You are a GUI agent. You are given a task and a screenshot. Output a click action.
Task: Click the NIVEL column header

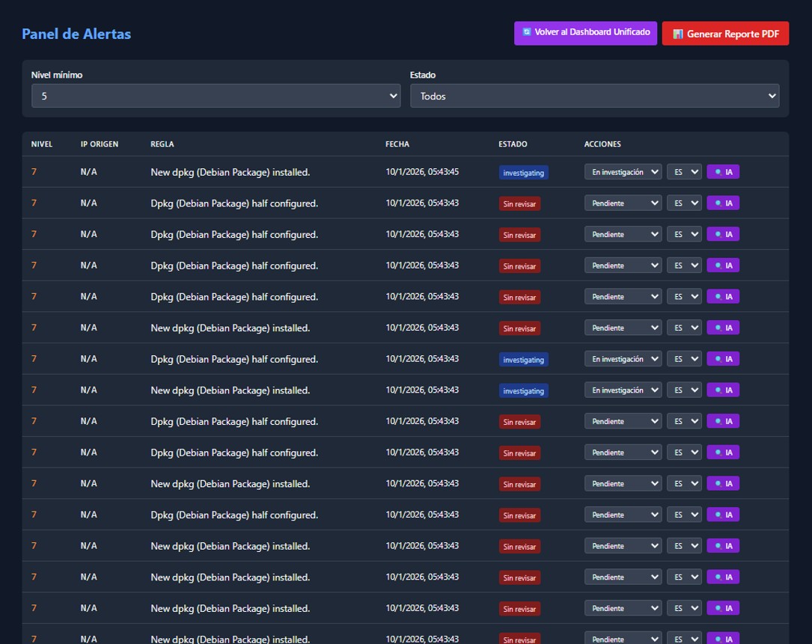coord(41,144)
